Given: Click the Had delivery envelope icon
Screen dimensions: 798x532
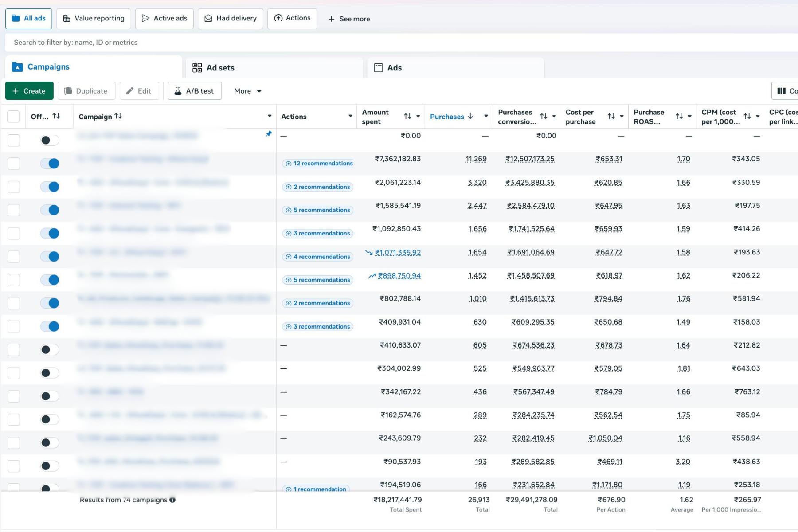Looking at the screenshot, I should [x=207, y=18].
